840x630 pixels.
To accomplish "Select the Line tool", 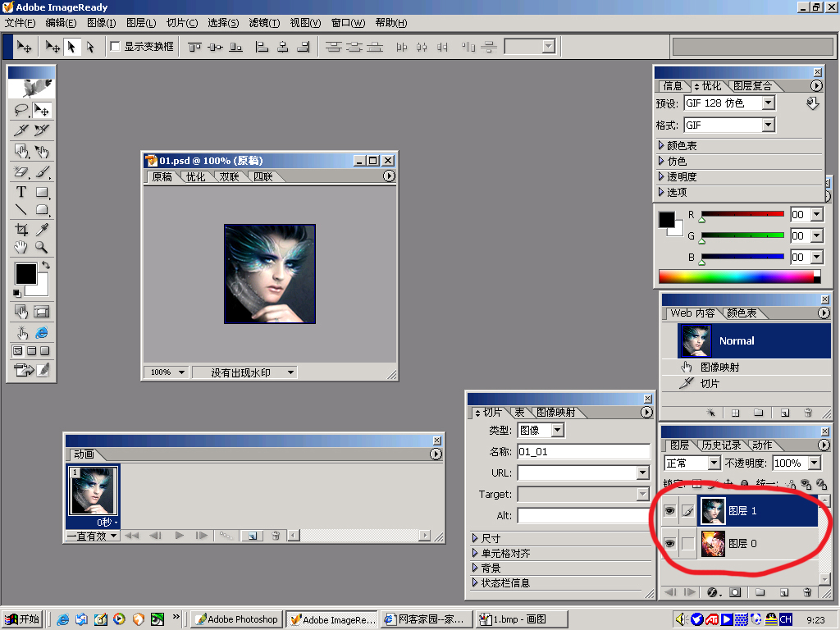I will click(x=21, y=209).
